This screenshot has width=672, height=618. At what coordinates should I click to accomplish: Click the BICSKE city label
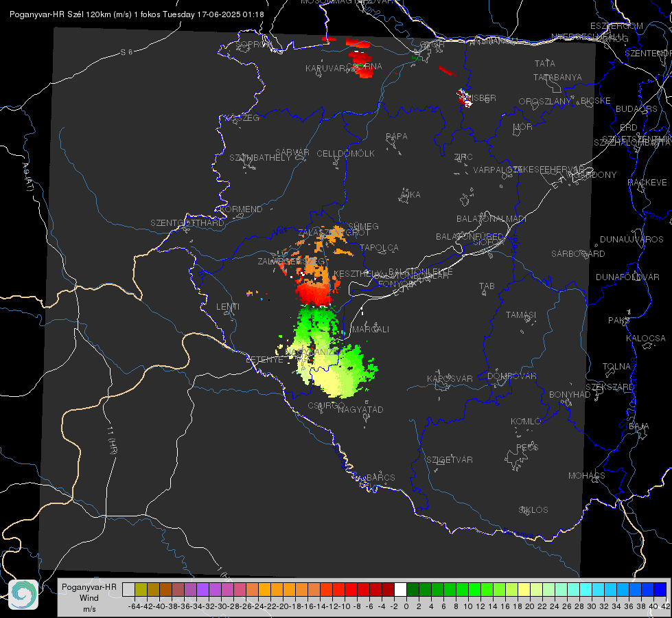(595, 101)
